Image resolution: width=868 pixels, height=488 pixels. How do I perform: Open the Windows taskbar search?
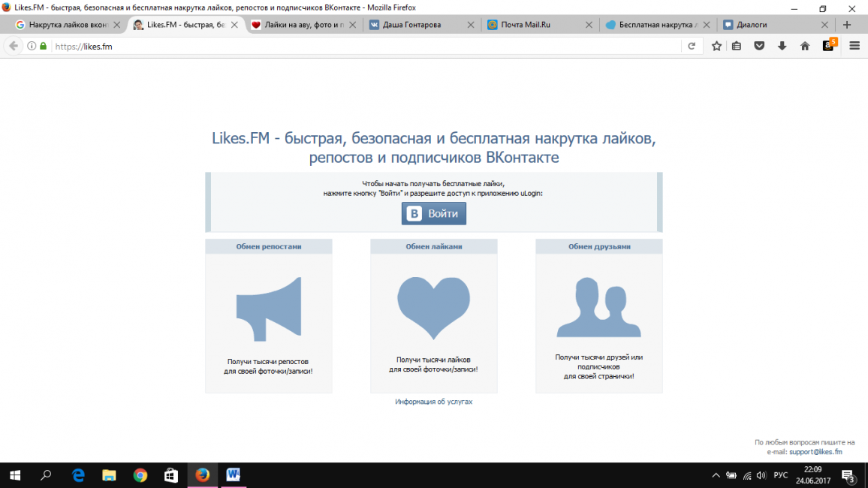46,475
